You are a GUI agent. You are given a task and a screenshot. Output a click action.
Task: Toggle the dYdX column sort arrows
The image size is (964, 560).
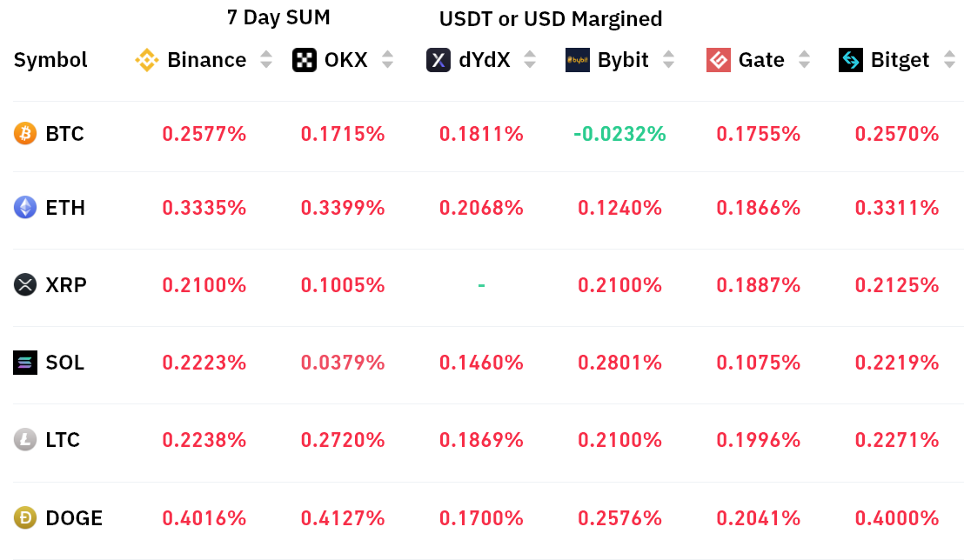pos(530,60)
